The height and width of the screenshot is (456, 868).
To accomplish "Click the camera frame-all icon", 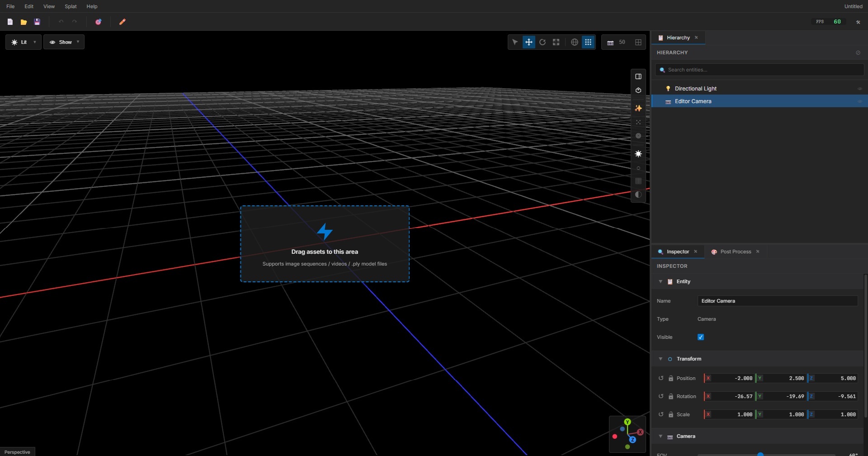I will (556, 42).
